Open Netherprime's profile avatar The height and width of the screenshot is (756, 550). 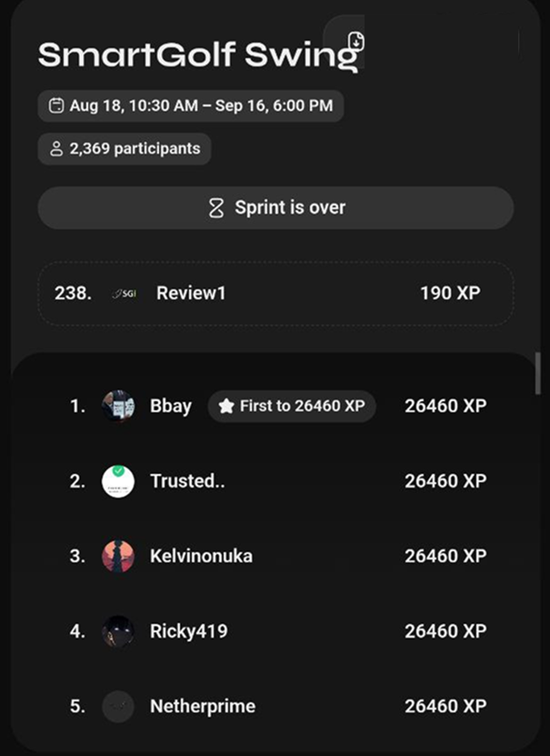(118, 706)
